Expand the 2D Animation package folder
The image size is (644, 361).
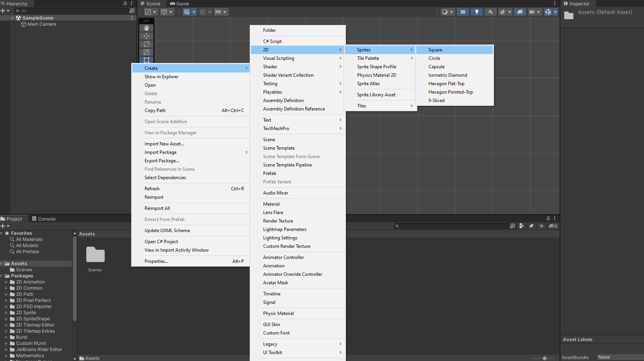point(6,282)
